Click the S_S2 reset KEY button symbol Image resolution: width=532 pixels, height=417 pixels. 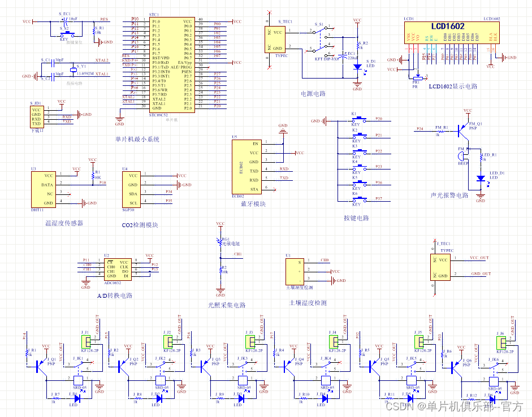[x=67, y=34]
